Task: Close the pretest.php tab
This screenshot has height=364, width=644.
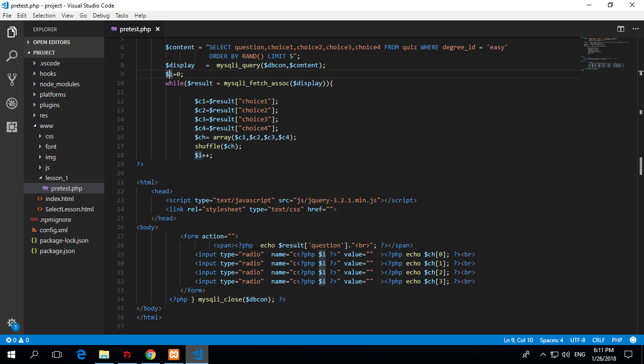Action: [x=158, y=29]
